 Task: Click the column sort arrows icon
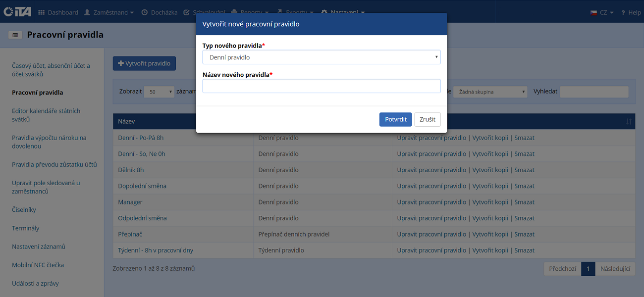629,121
